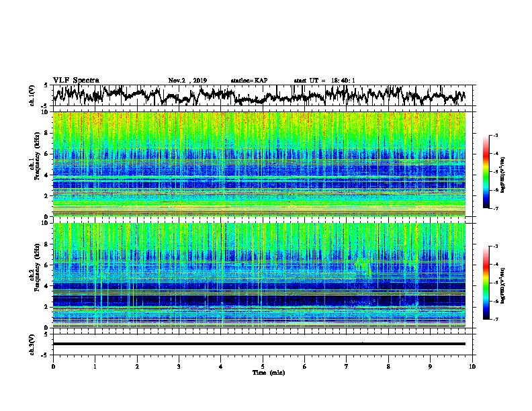Click time-axis tick label "2"

[x=137, y=367]
